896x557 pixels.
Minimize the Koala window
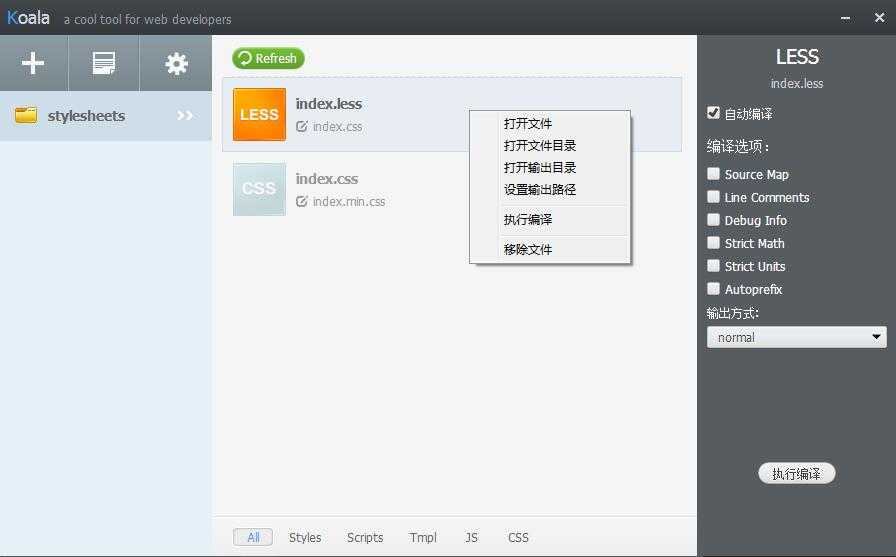click(x=846, y=18)
